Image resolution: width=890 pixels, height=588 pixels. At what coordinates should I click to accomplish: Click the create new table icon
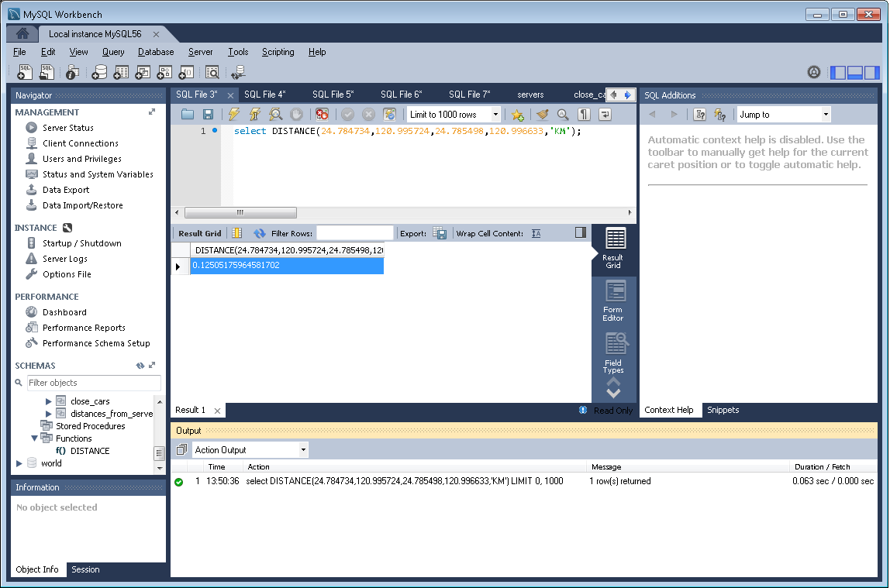pyautogui.click(x=121, y=73)
